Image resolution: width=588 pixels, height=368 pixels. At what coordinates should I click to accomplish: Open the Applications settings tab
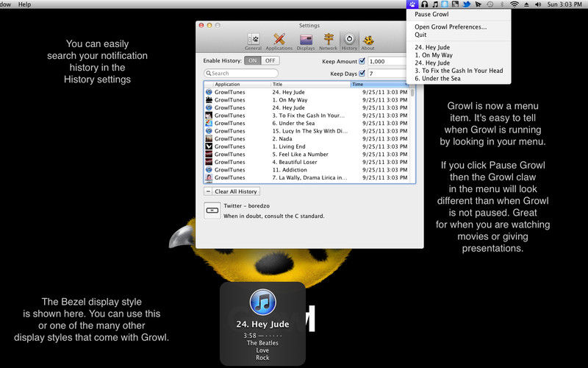coord(279,41)
